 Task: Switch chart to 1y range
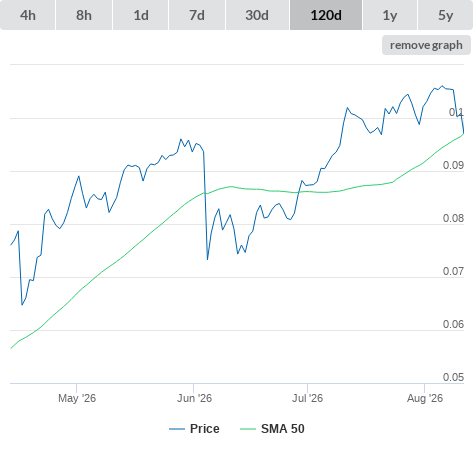pyautogui.click(x=390, y=15)
